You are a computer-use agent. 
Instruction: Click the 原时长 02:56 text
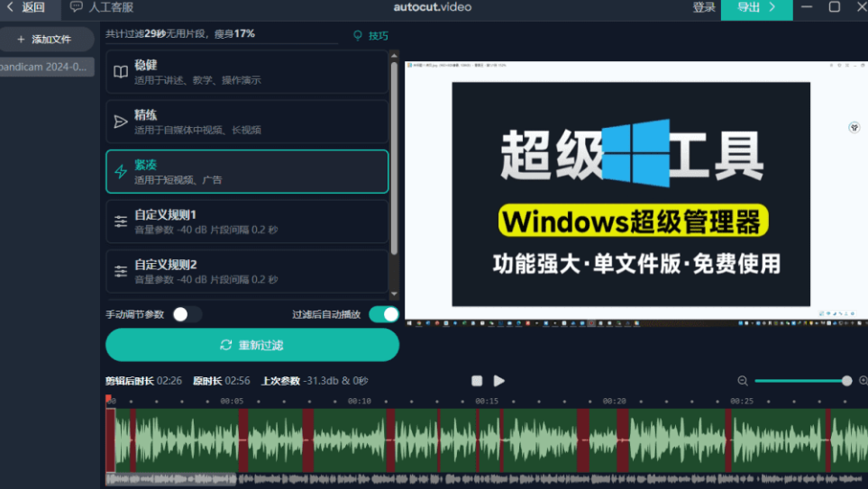221,381
